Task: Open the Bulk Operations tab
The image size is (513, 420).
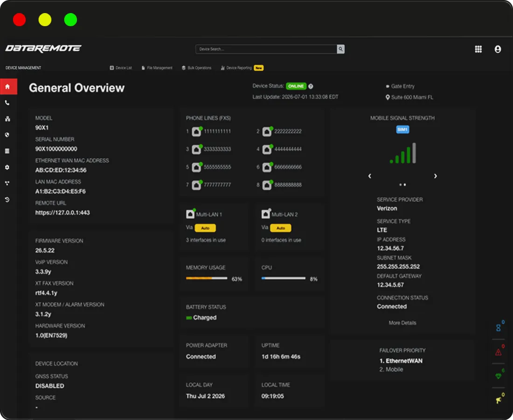Action: (197, 68)
